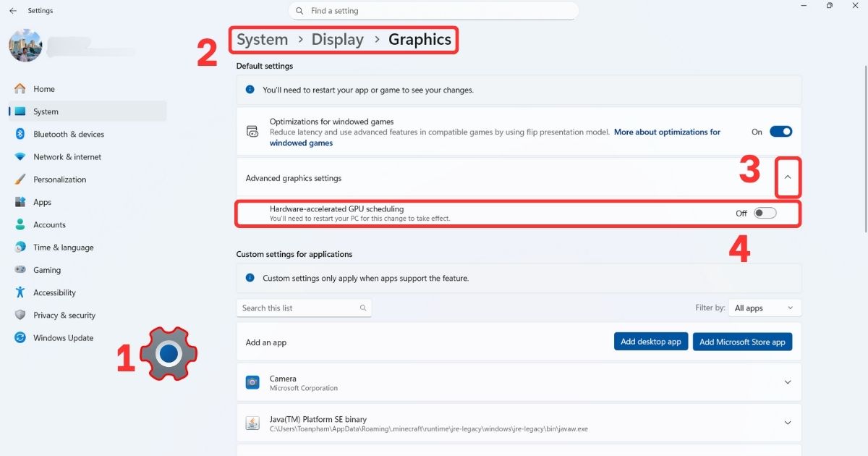
Task: Open the Filter by All apps dropdown
Action: (764, 308)
